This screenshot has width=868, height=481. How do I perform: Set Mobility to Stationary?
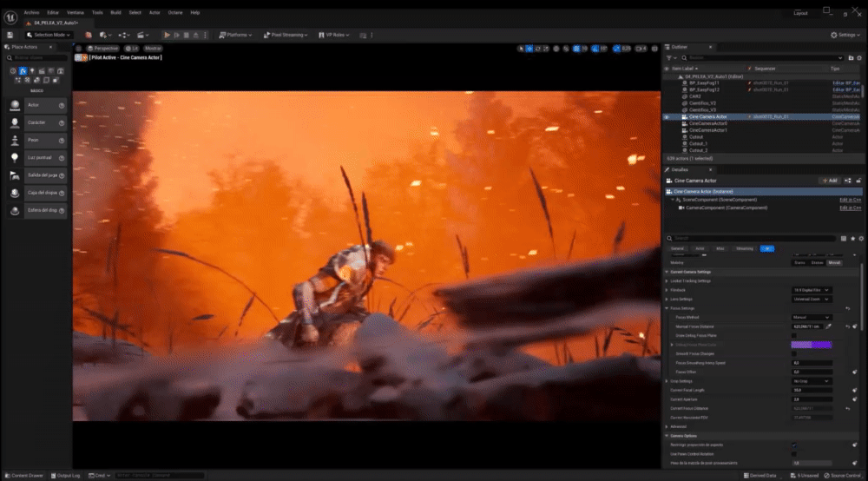coord(817,263)
